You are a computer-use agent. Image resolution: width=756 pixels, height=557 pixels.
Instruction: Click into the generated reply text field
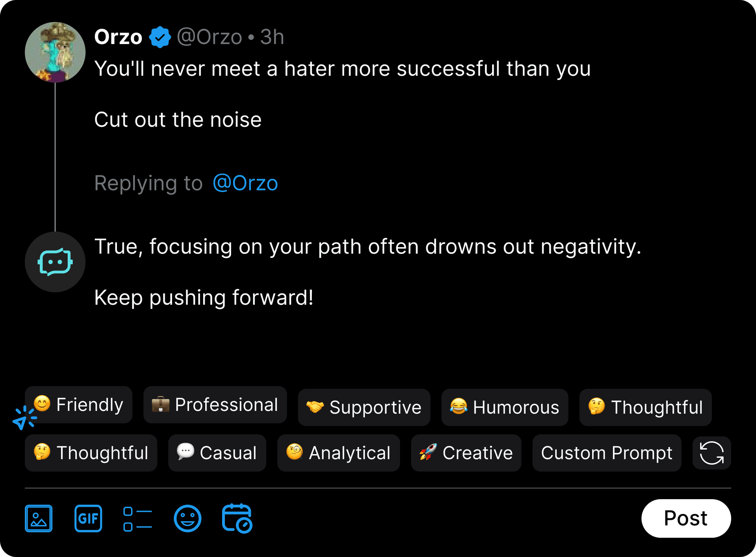click(368, 272)
